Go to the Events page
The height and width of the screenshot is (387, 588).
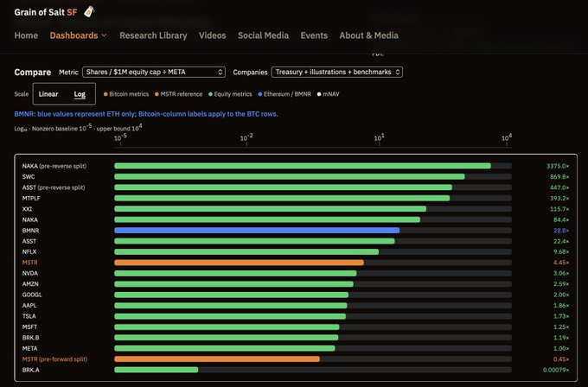click(314, 35)
